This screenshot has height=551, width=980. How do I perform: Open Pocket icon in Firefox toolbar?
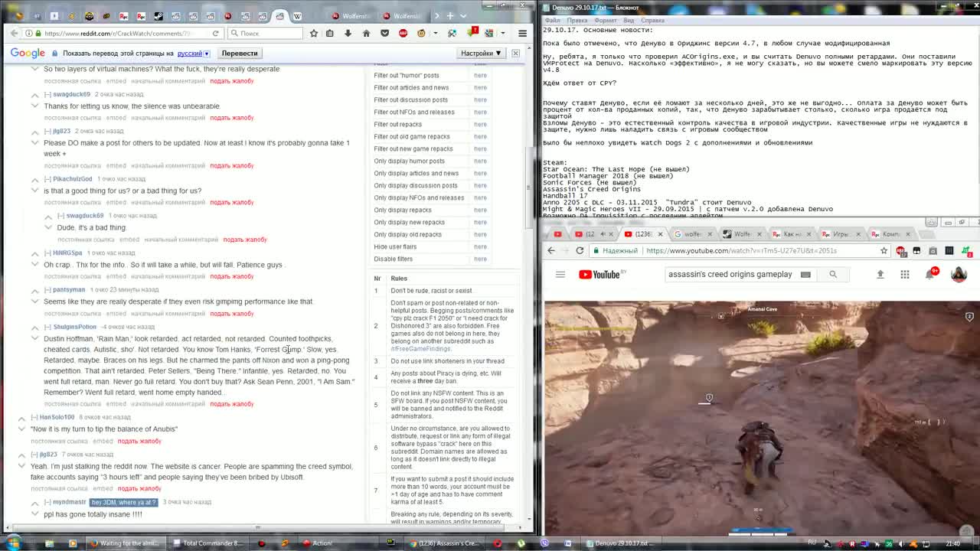pyautogui.click(x=384, y=33)
